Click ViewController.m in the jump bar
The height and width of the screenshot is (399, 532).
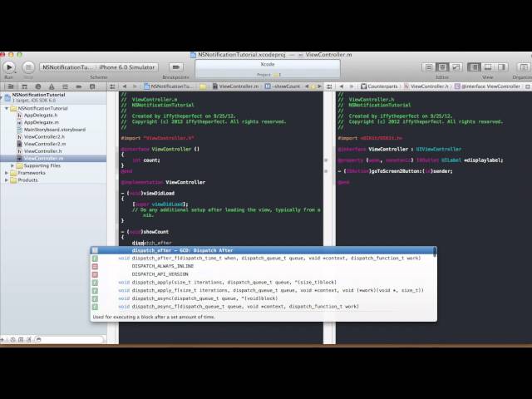(235, 86)
